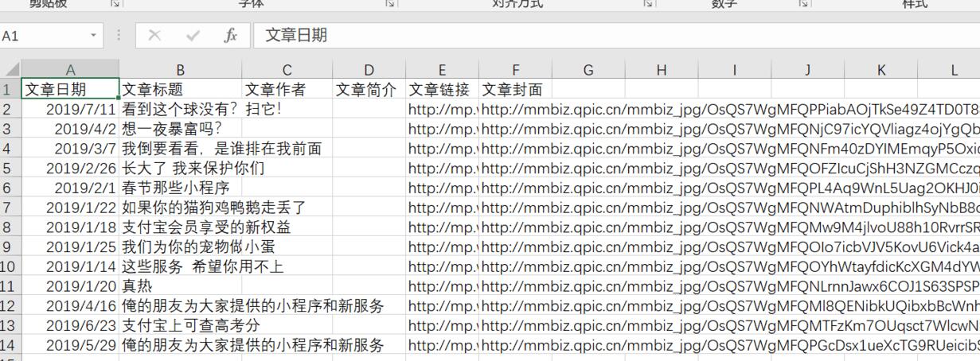Click date cell 2019/6/23
This screenshot has width=980, height=361.
pos(70,325)
